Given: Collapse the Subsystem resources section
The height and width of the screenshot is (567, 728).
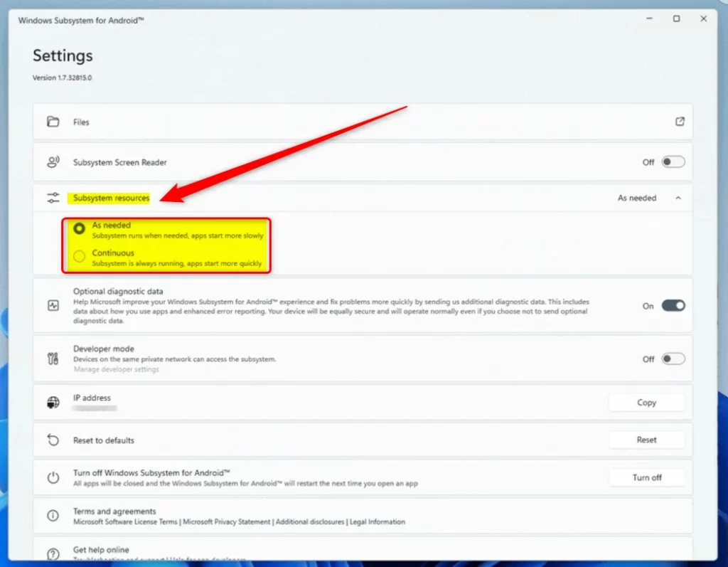Looking at the screenshot, I should [x=678, y=198].
